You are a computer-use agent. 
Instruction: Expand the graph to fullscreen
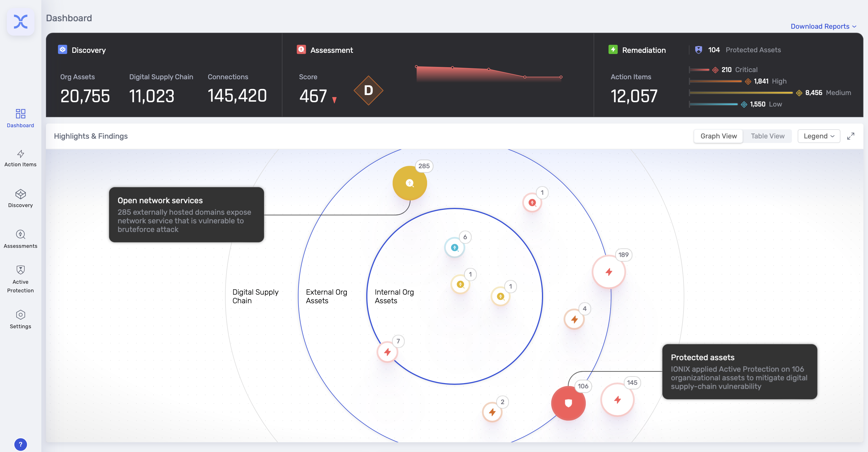pos(851,136)
